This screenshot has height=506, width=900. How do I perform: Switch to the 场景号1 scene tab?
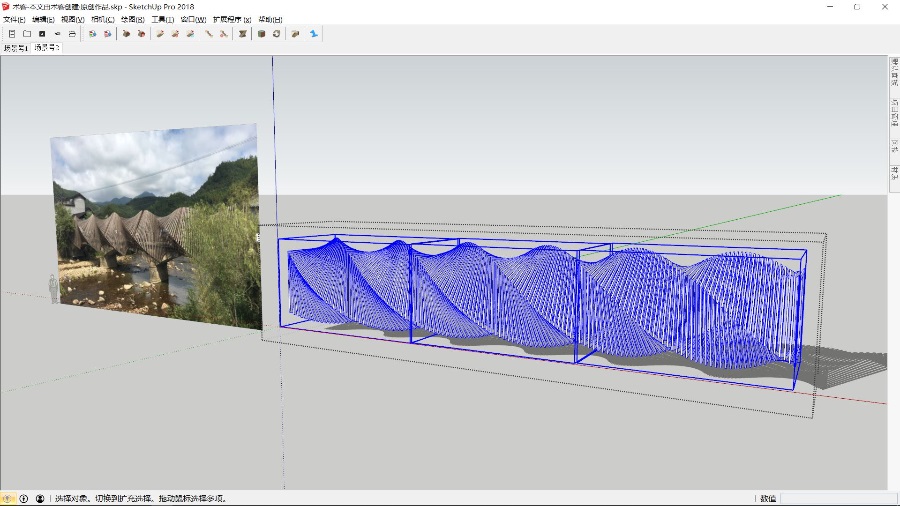(16, 47)
